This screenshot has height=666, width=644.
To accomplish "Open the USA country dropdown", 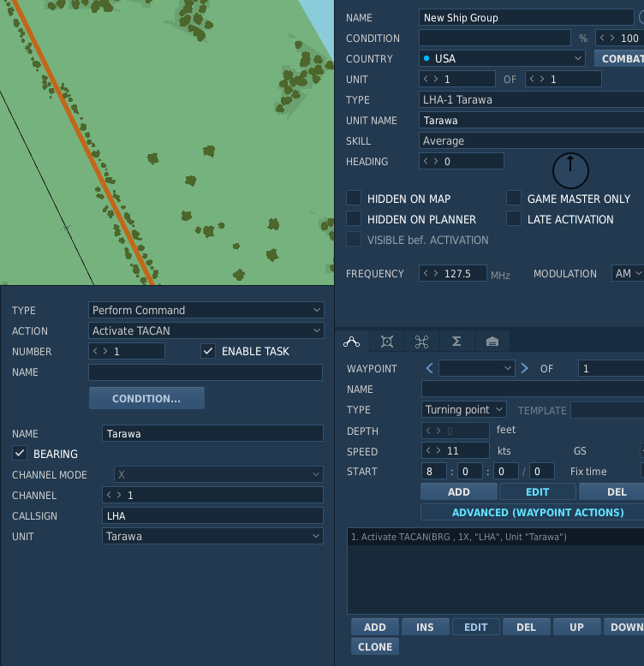I will pos(502,58).
